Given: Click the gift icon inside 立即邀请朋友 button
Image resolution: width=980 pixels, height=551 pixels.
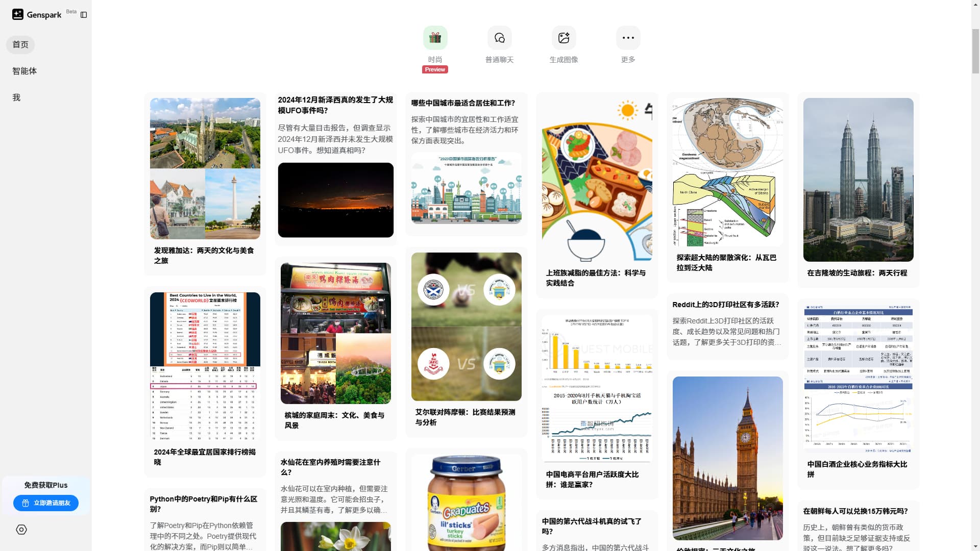Looking at the screenshot, I should pos(25,503).
